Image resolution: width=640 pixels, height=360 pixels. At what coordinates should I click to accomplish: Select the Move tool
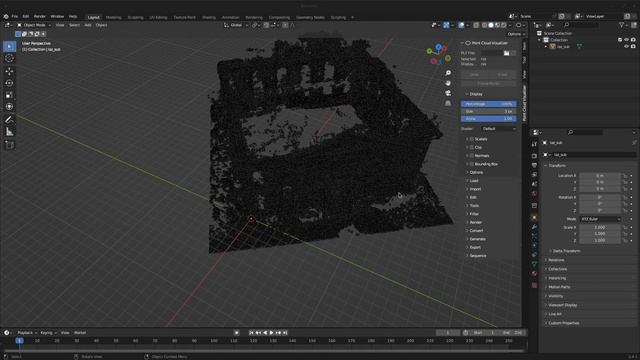click(9, 71)
